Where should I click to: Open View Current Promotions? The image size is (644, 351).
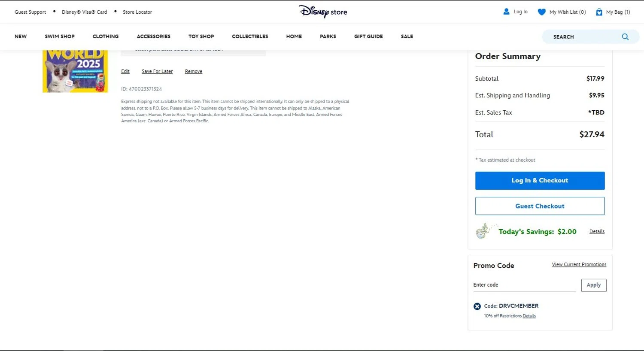point(579,264)
